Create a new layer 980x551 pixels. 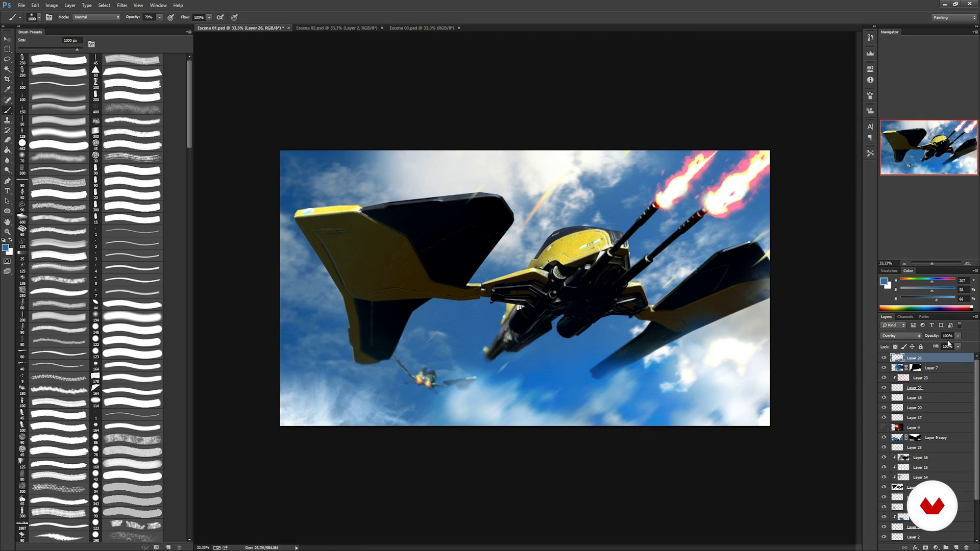click(956, 547)
